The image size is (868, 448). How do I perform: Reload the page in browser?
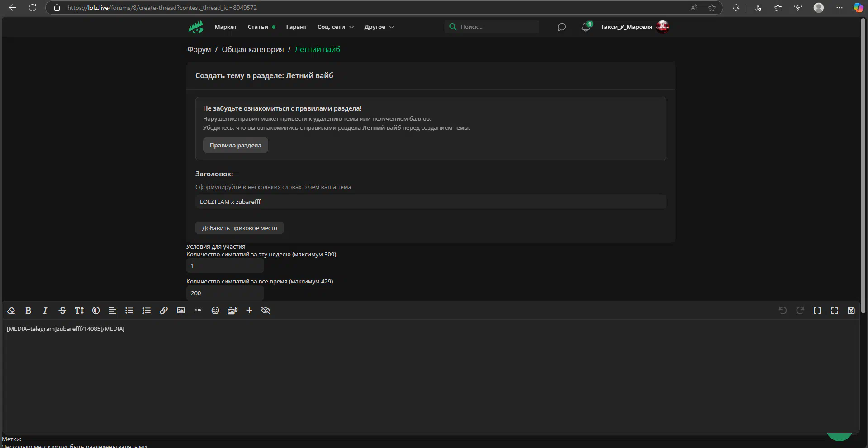[33, 8]
